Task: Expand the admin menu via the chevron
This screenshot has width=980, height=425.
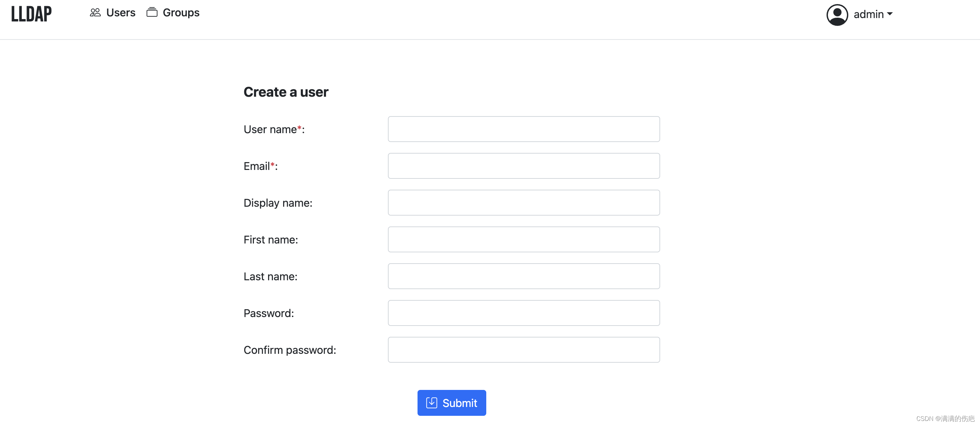Action: click(891, 14)
